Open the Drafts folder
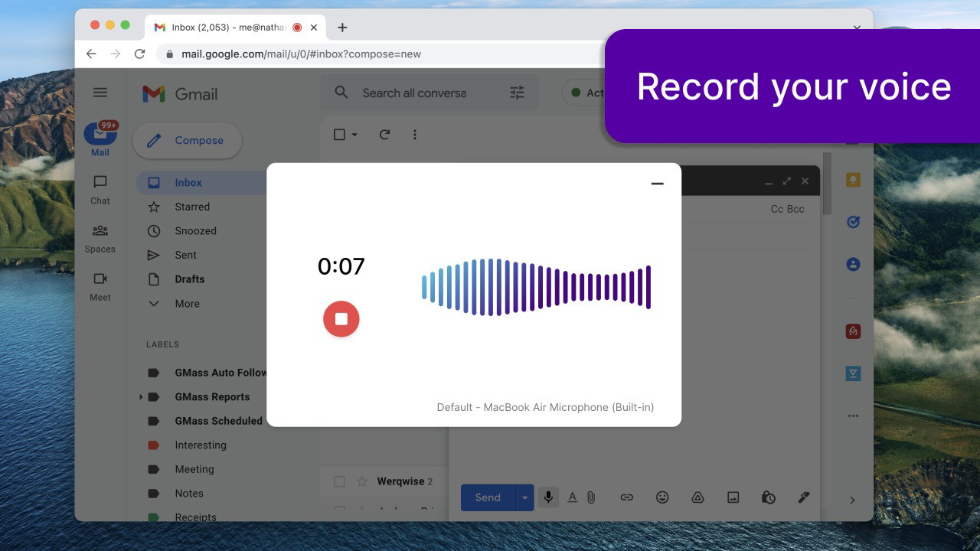980x551 pixels. [189, 279]
